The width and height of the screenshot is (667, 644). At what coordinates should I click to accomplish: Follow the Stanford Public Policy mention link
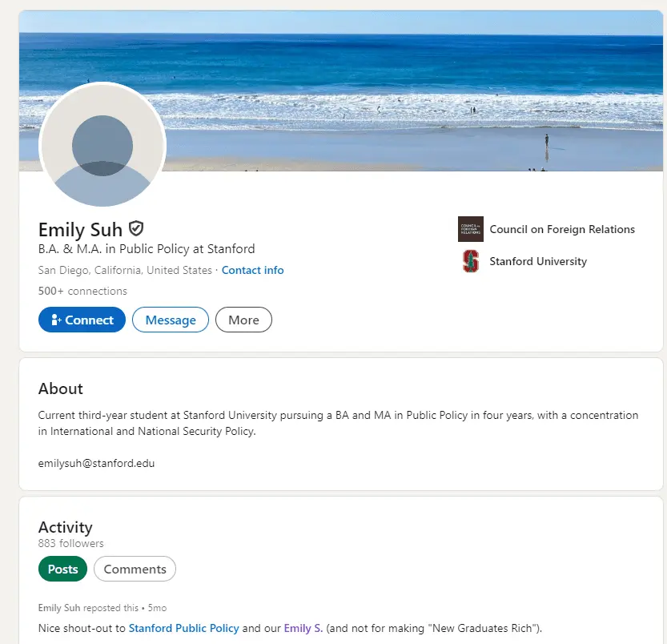point(183,628)
